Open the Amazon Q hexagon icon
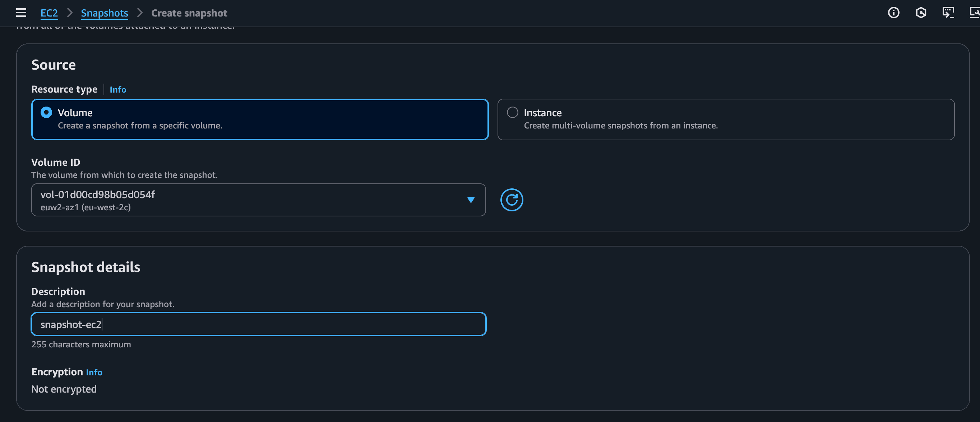Image resolution: width=980 pixels, height=422 pixels. click(921, 13)
